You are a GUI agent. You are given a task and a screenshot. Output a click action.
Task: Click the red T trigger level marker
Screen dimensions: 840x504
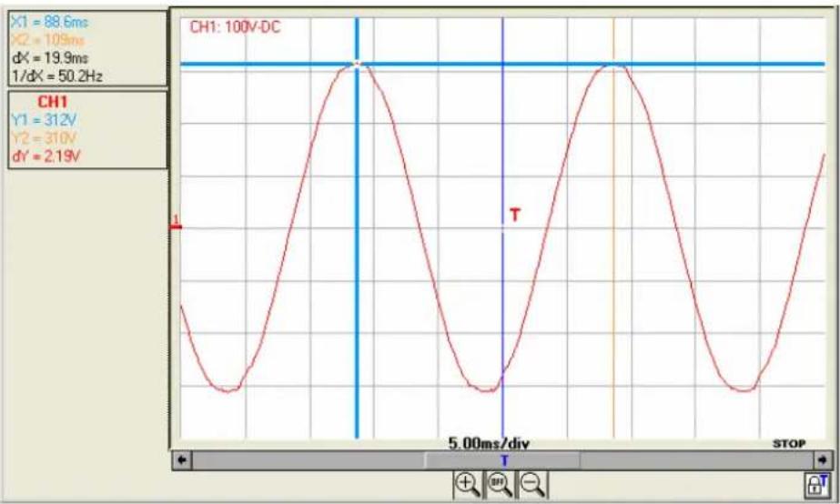515,215
